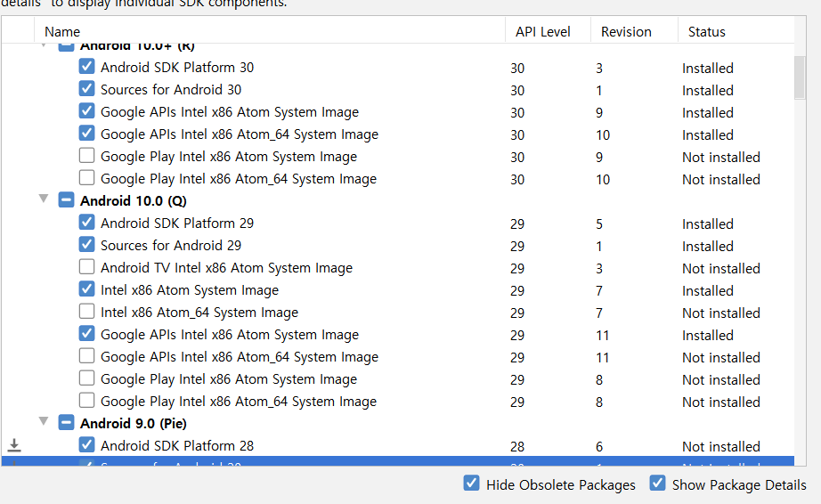
Task: Click API level 28 of Android SDK Platform 28
Action: pyautogui.click(x=517, y=446)
